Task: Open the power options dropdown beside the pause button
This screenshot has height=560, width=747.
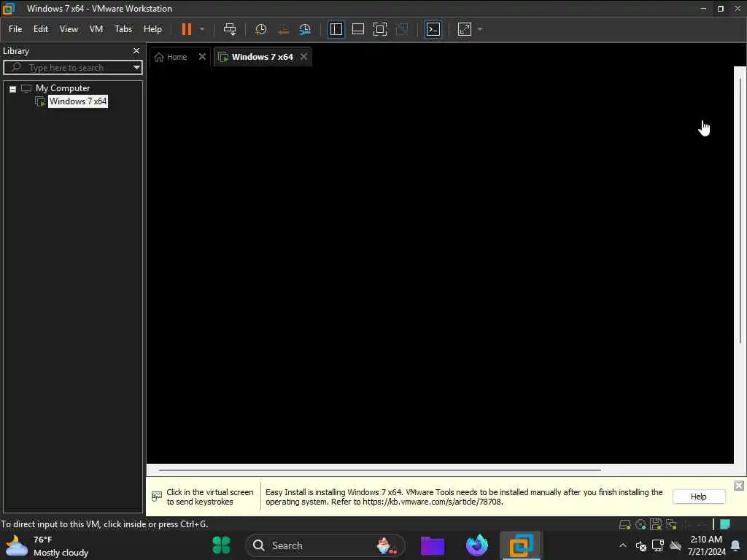Action: click(202, 29)
